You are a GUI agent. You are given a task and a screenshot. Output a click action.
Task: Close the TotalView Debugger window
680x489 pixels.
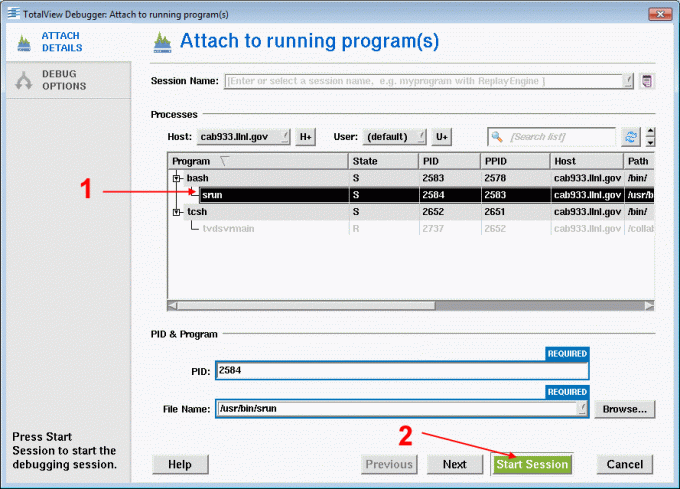click(660, 14)
